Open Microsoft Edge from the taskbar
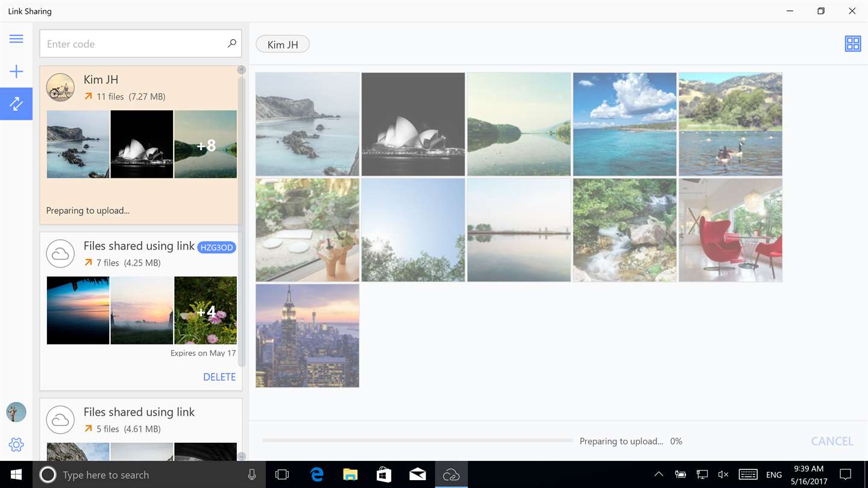The height and width of the screenshot is (488, 868). pyautogui.click(x=317, y=475)
